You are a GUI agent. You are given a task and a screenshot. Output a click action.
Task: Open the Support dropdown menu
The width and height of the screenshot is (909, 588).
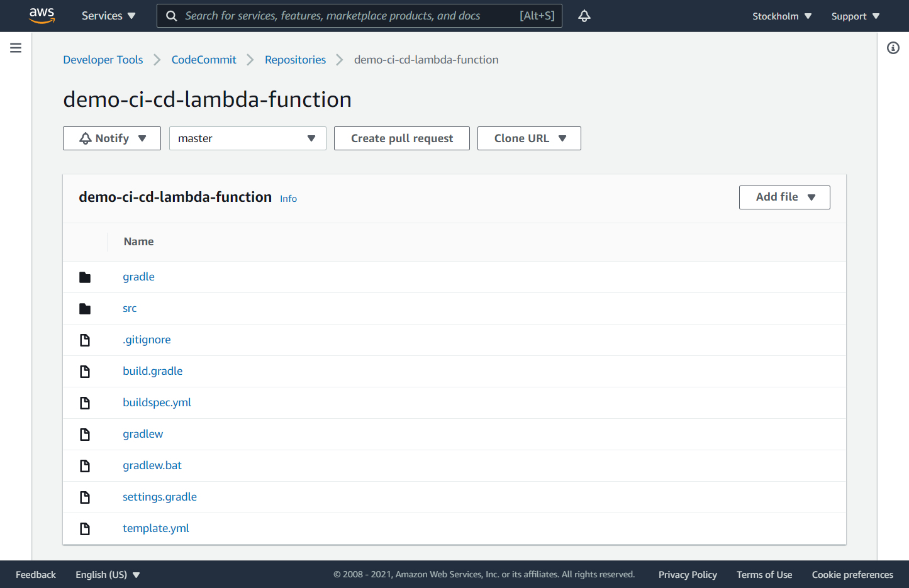click(x=856, y=16)
